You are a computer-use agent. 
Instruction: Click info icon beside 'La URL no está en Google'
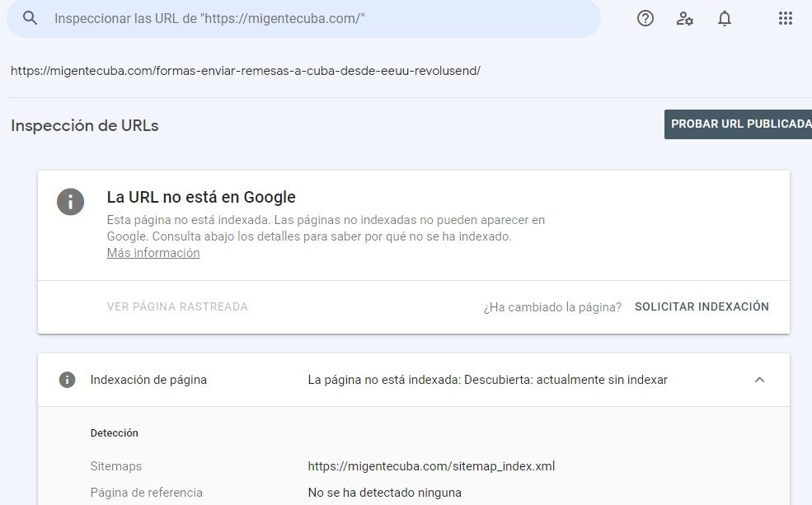pos(70,201)
